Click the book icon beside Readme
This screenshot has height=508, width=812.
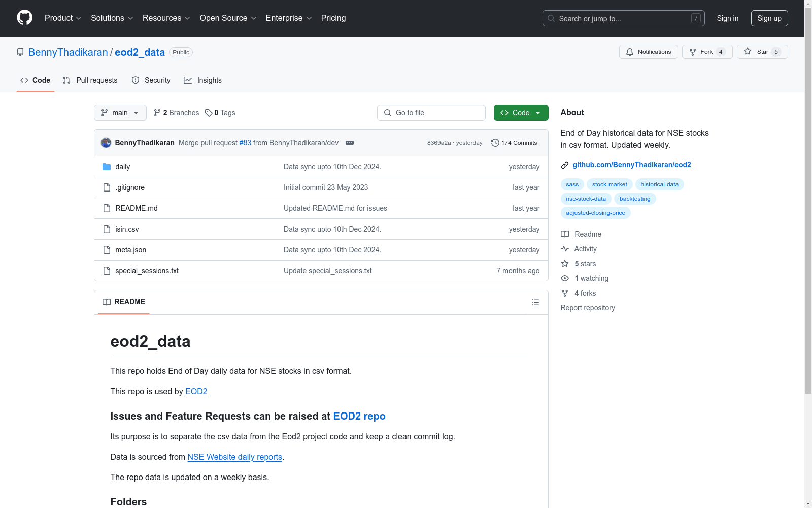565,234
